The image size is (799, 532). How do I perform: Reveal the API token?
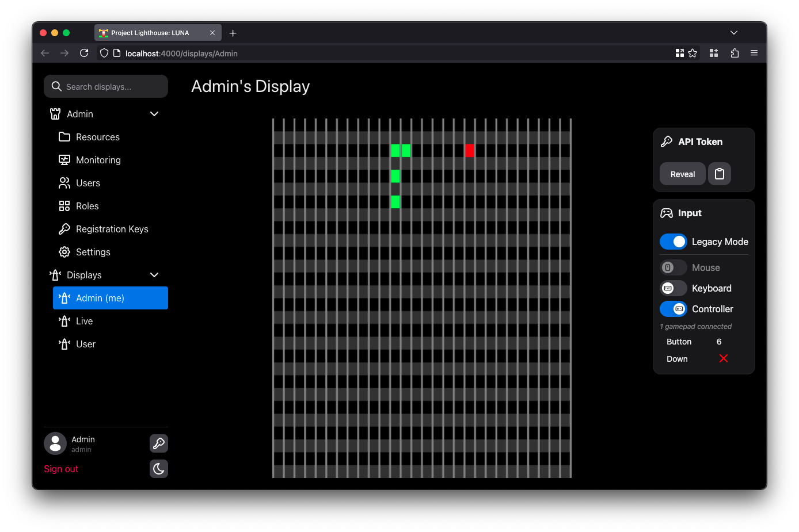tap(682, 174)
